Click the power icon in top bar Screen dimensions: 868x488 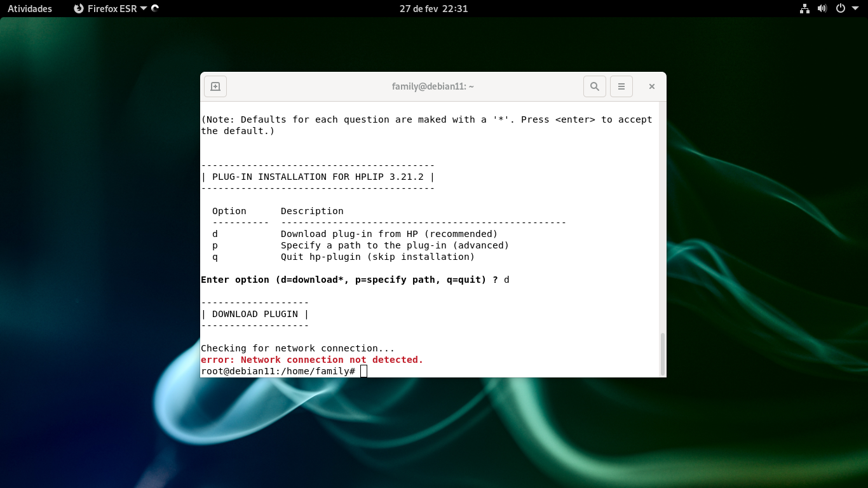click(840, 9)
